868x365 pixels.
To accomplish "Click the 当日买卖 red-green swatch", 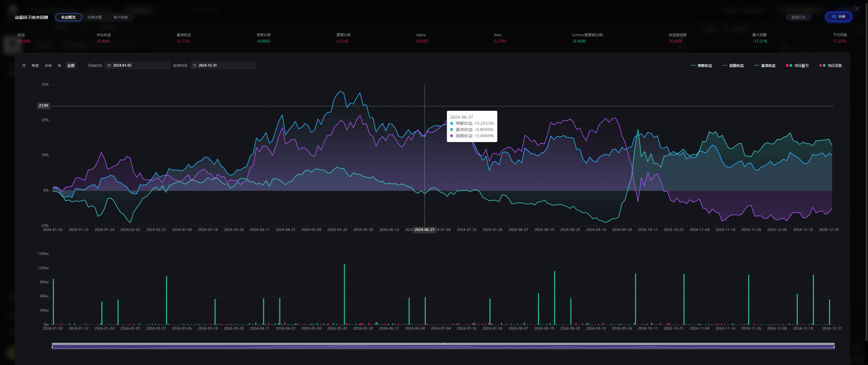I will click(822, 66).
